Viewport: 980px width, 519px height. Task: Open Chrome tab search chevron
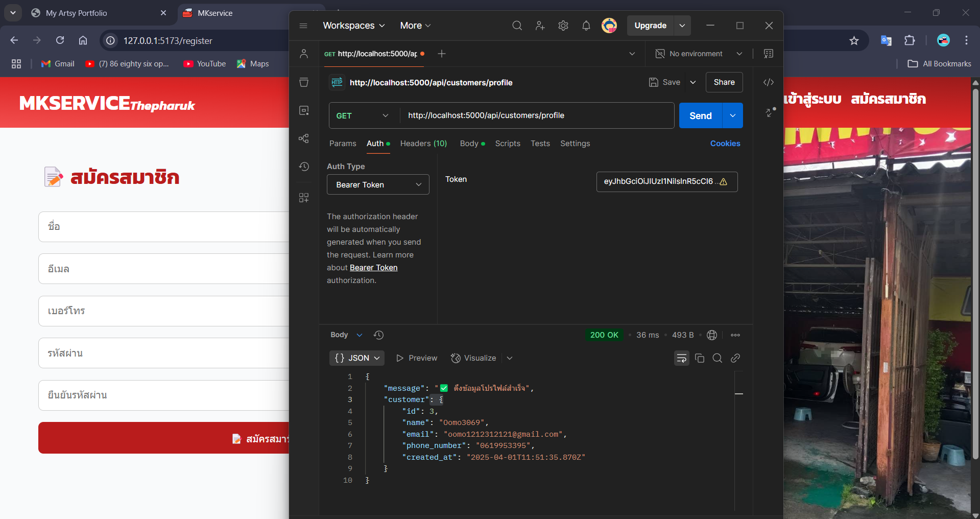[x=13, y=13]
